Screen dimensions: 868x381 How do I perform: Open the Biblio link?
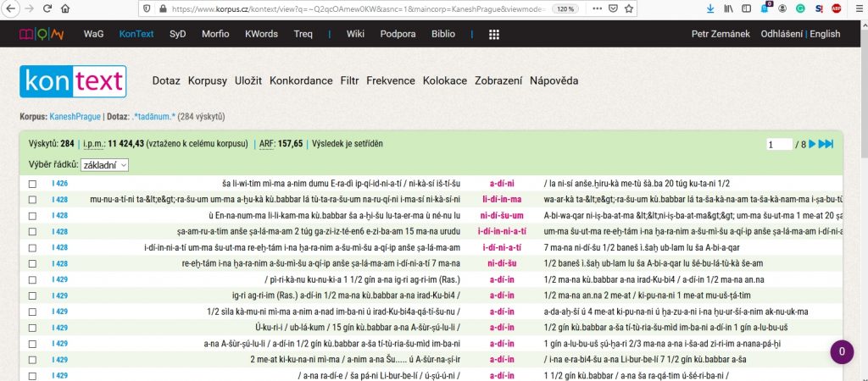pos(443,34)
